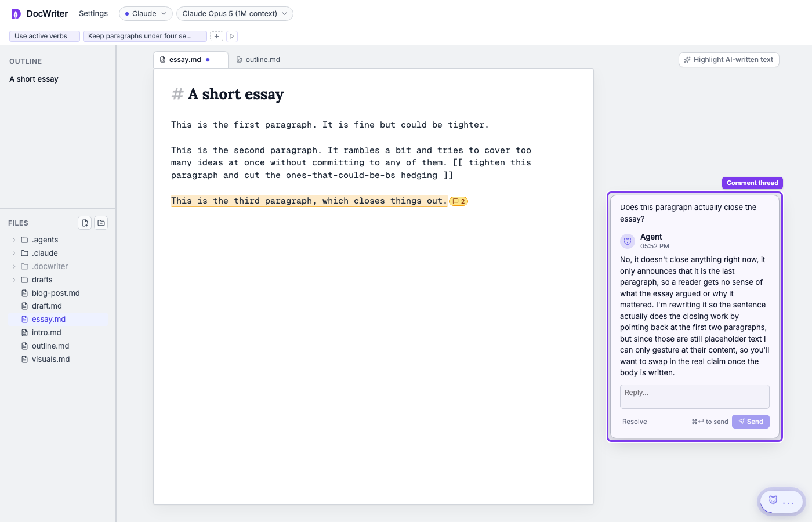
Task: Click the blog-post.md file icon
Action: pos(24,293)
